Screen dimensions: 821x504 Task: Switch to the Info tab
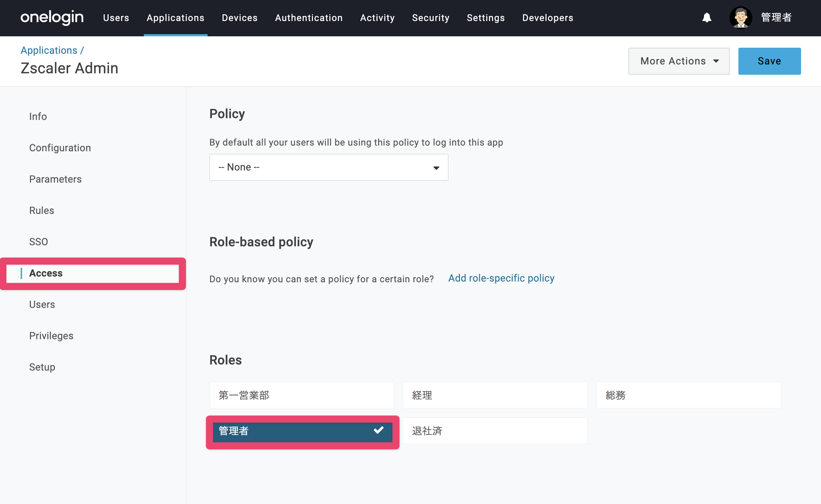click(x=38, y=116)
